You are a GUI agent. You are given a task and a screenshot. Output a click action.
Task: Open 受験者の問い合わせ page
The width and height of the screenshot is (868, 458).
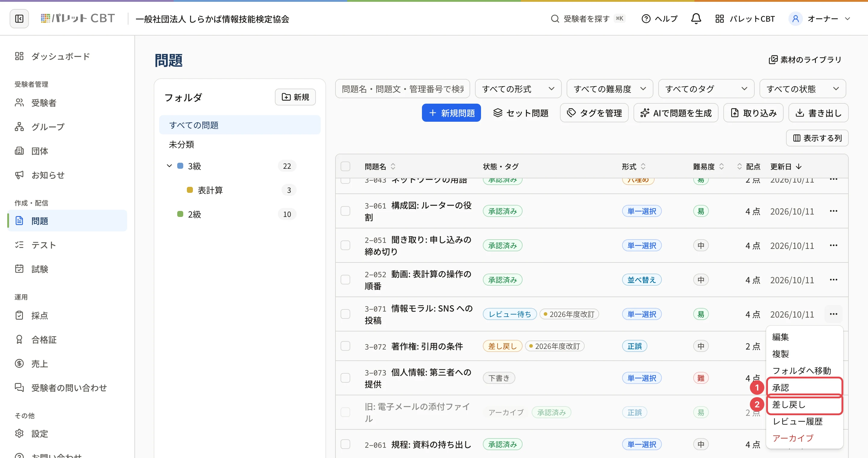[x=68, y=387]
